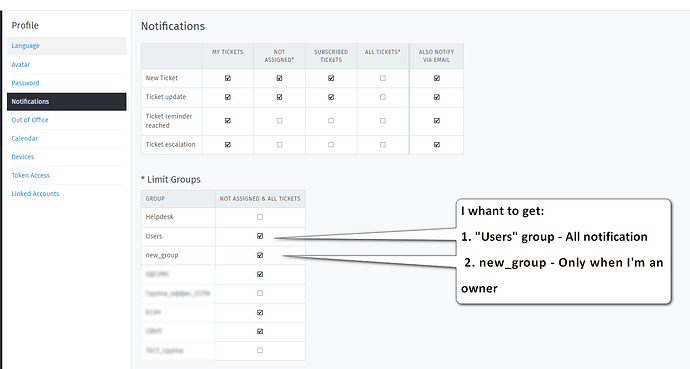The width and height of the screenshot is (690, 369).
Task: Open the Language profile section
Action: [66, 46]
